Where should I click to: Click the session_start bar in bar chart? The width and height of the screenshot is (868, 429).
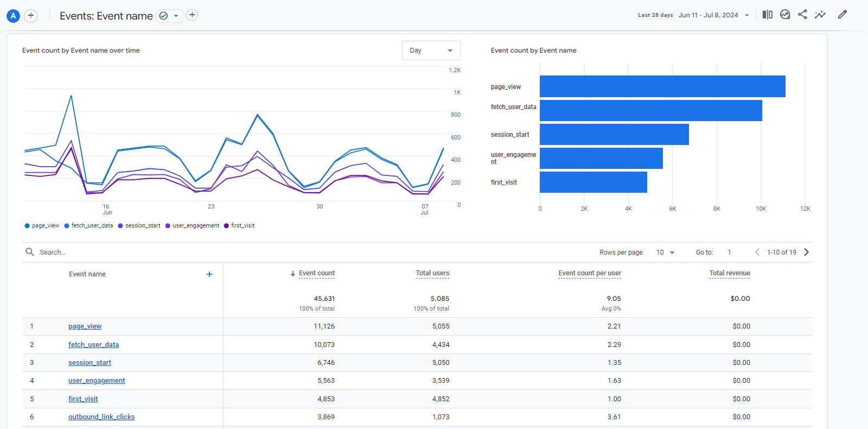pos(614,135)
